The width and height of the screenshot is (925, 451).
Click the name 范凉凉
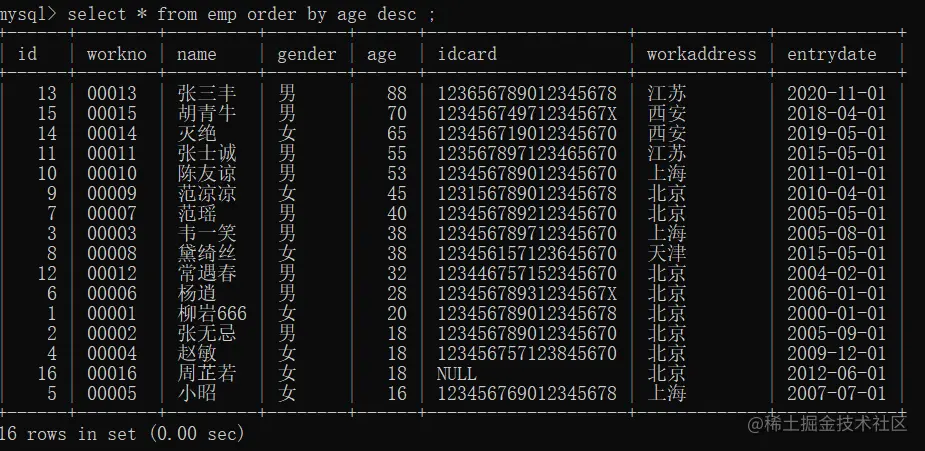pyautogui.click(x=206, y=193)
